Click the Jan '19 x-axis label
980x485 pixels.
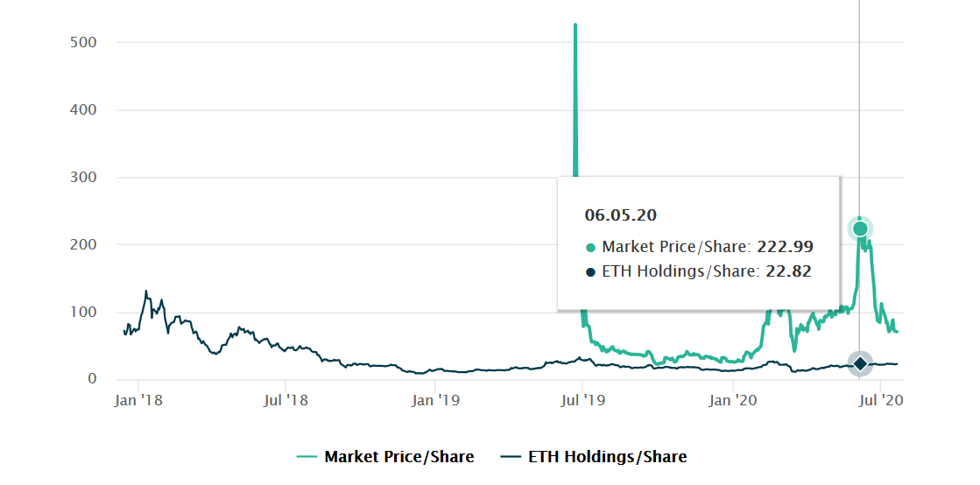435,401
